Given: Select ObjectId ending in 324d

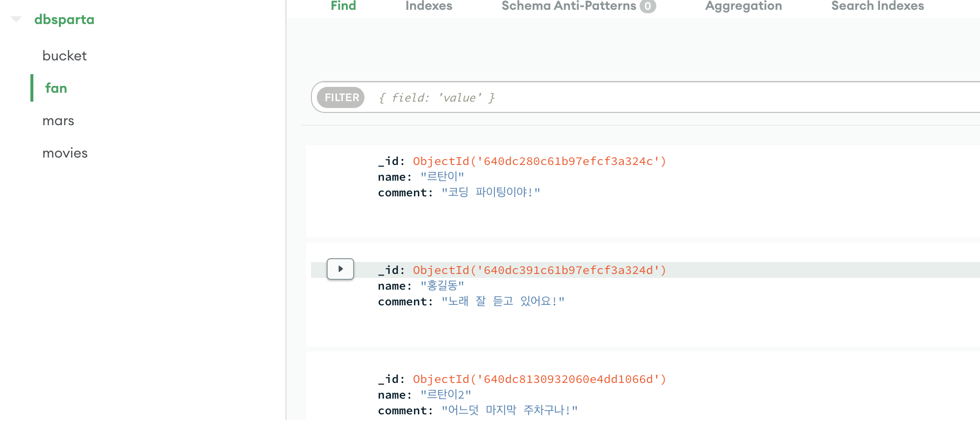Looking at the screenshot, I should tap(540, 270).
